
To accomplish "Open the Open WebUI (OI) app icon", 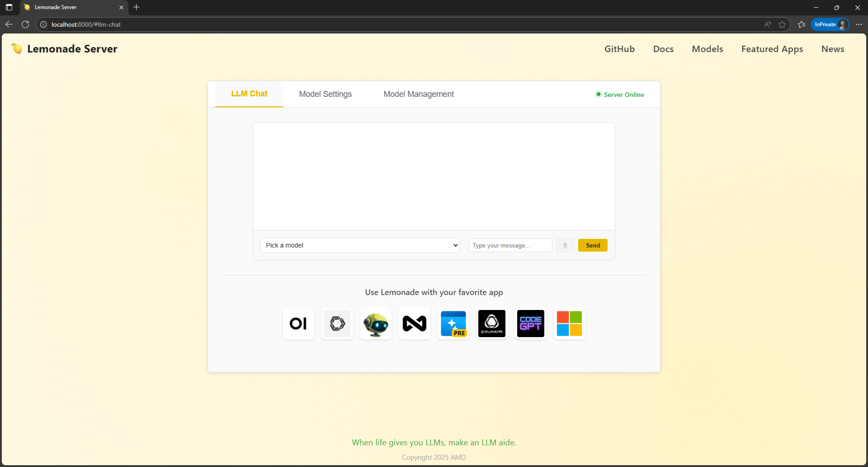I will coord(298,324).
